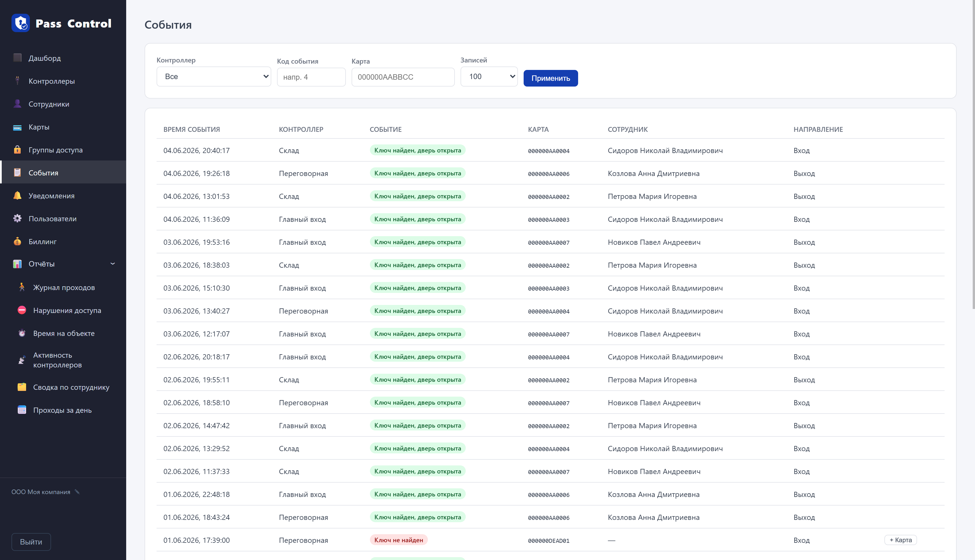Click the Группы доступа lock icon
Screen dimensions: 975x560
coord(17,150)
